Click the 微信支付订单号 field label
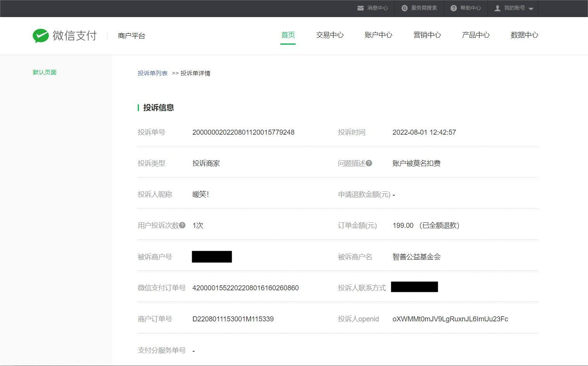The image size is (588, 366). 161,288
